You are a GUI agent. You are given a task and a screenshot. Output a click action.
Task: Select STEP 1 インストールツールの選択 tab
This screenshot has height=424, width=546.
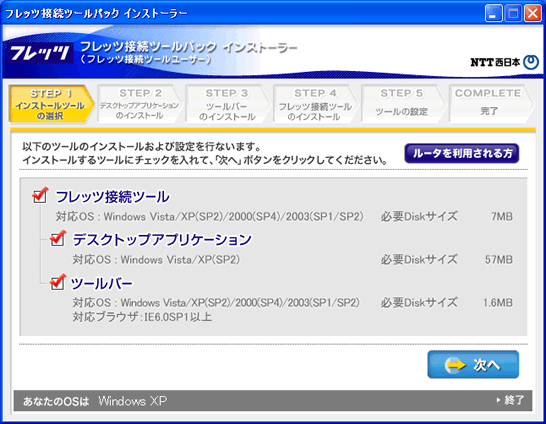click(x=51, y=104)
